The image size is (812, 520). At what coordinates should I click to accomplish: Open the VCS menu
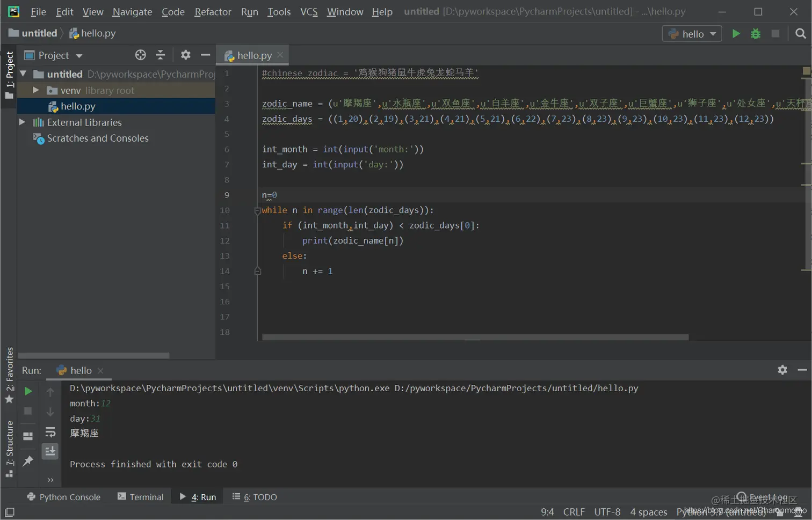point(309,11)
